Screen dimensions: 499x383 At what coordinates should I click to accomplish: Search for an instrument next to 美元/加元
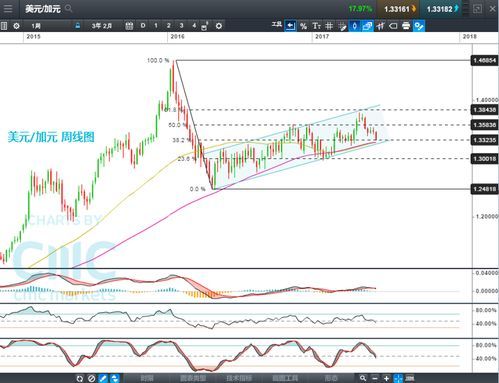(x=69, y=8)
